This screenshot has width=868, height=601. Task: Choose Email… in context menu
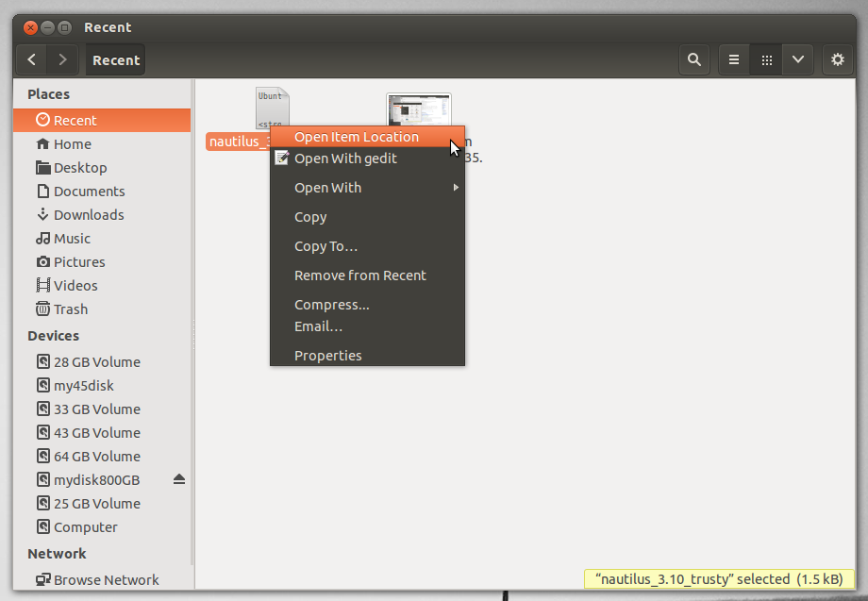coord(368,326)
